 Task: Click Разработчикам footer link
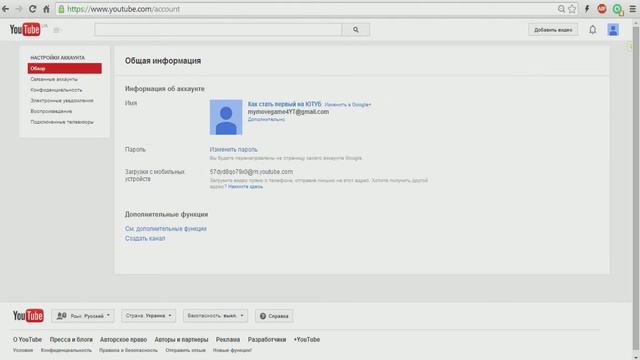267,340
